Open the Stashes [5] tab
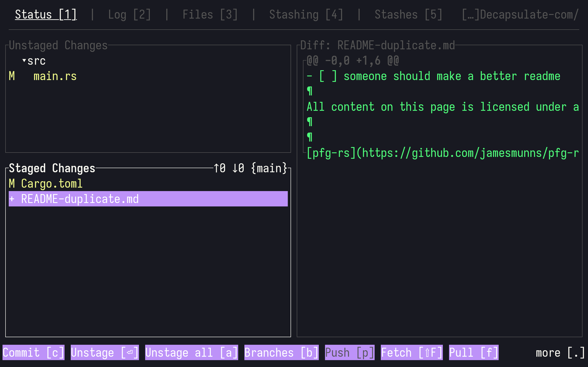The width and height of the screenshot is (588, 367). 408,14
